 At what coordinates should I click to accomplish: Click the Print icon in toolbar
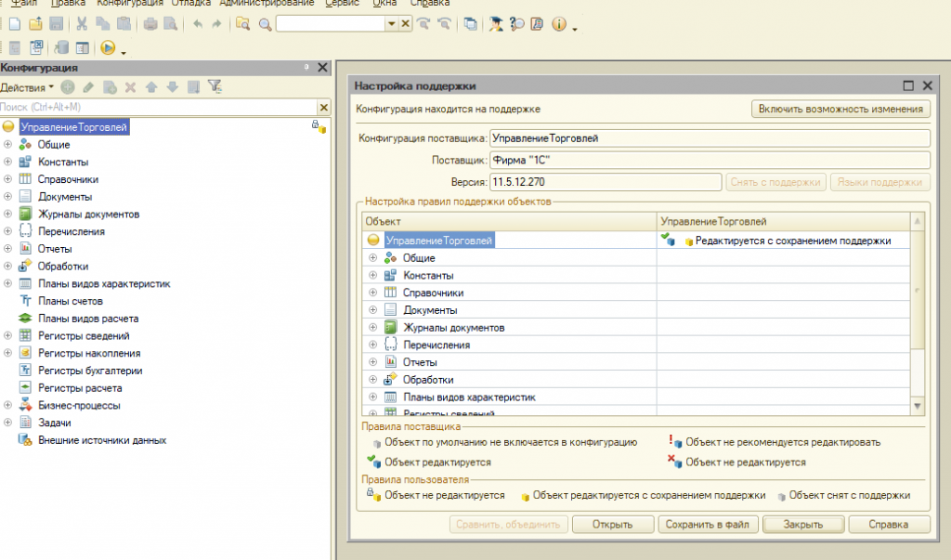(x=150, y=24)
